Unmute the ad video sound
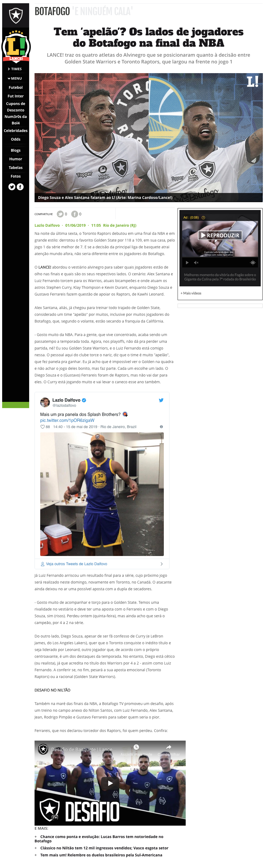Viewport: 268px width, 868px height. (196, 263)
